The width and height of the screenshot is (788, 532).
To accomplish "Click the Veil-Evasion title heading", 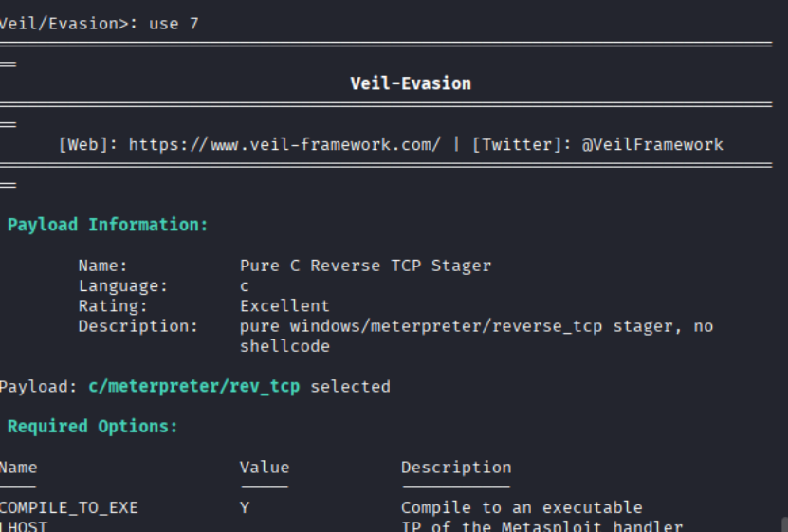I will 411,83.
